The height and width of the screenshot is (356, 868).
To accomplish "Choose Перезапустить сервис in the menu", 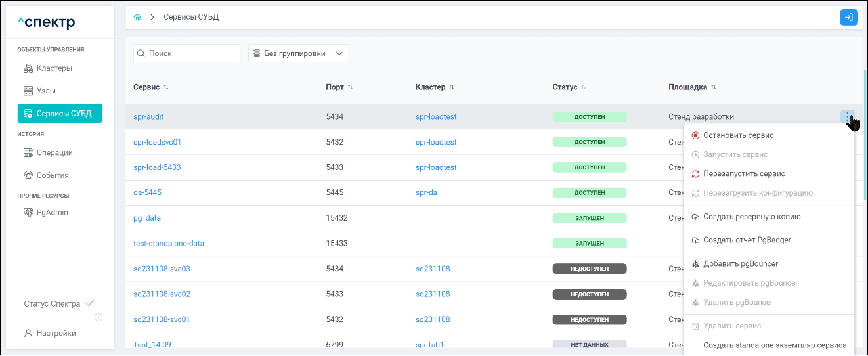I will click(x=744, y=174).
